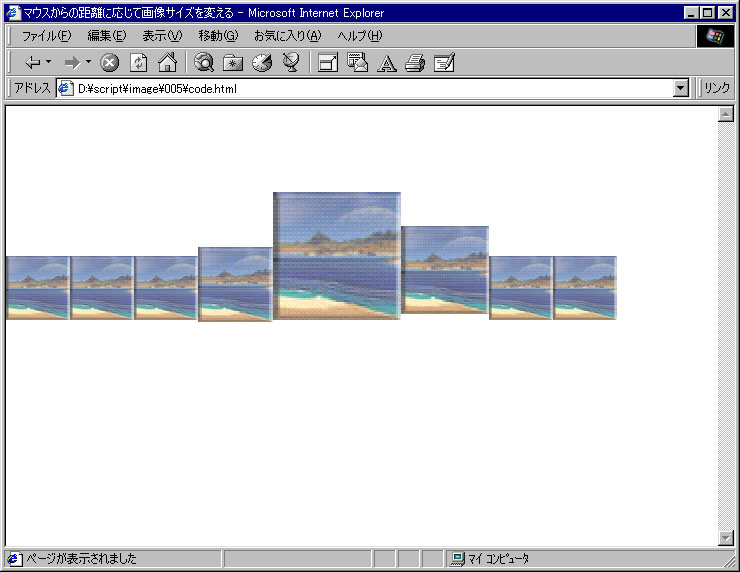Image resolution: width=740 pixels, height=572 pixels.
Task: Click the Print toolbar icon
Action: 415,62
